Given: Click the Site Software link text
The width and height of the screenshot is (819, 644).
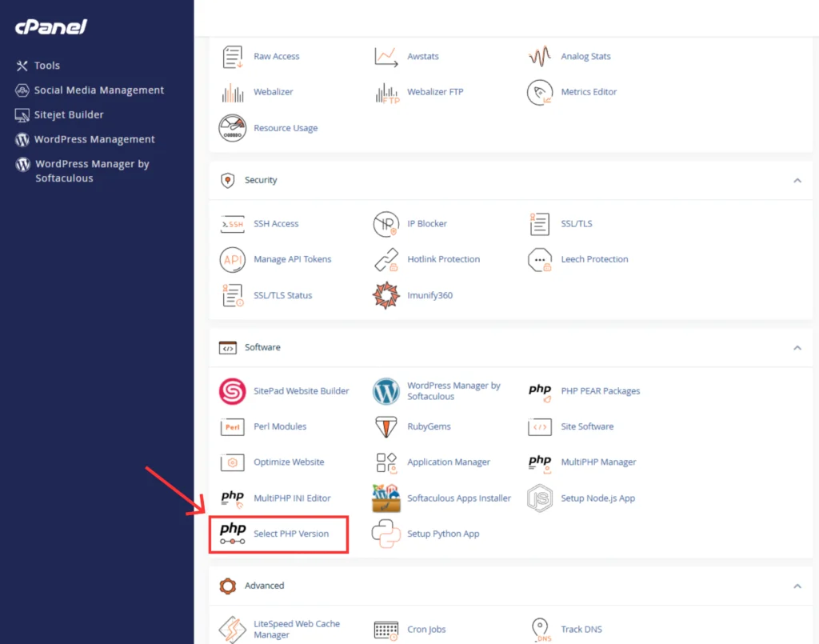Looking at the screenshot, I should point(587,426).
